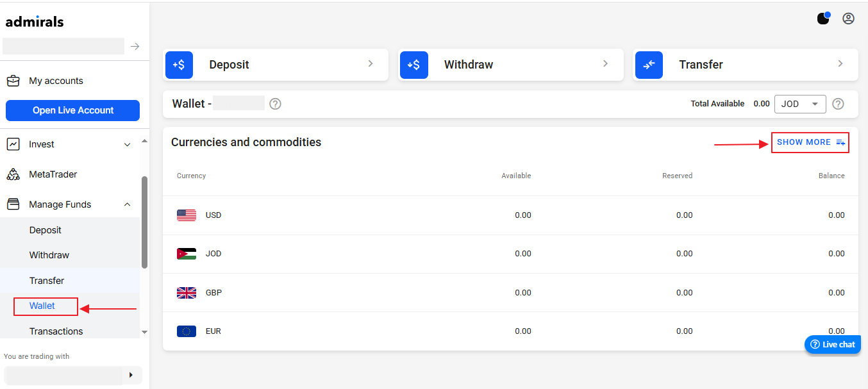868x389 pixels.
Task: Click the Available column header
Action: [x=516, y=176]
